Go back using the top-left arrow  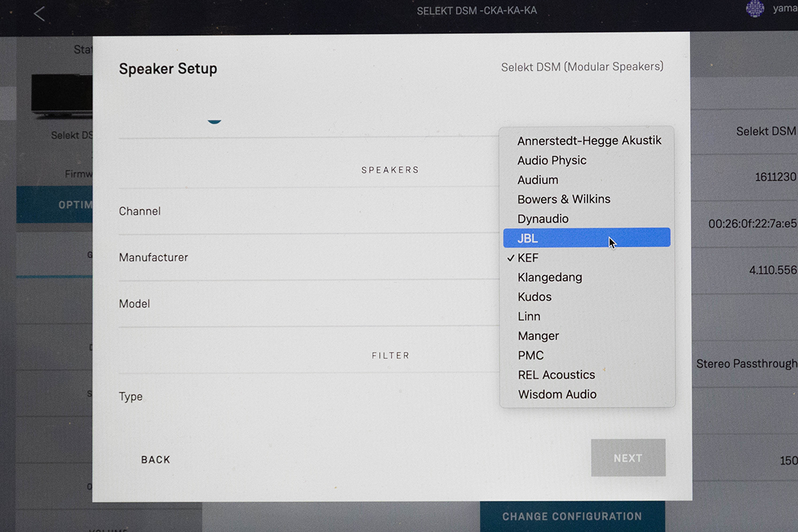(39, 13)
